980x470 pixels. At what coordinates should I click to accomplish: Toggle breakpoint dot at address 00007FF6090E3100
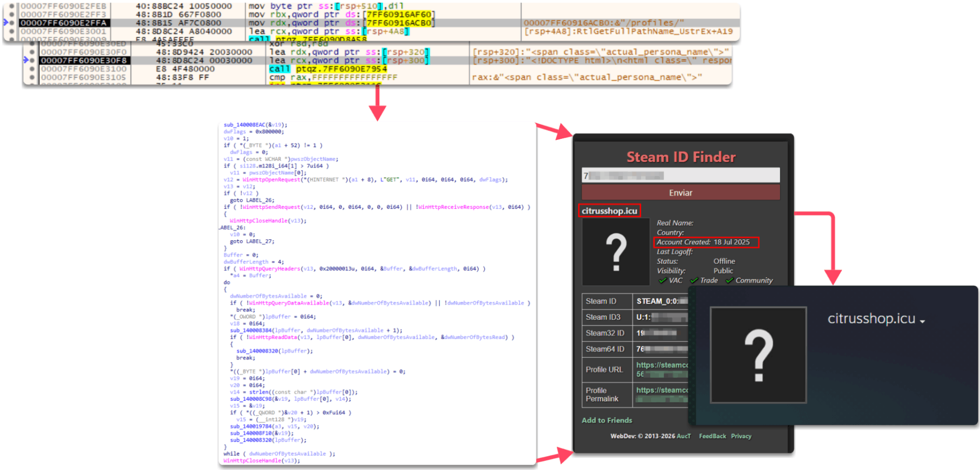point(32,69)
